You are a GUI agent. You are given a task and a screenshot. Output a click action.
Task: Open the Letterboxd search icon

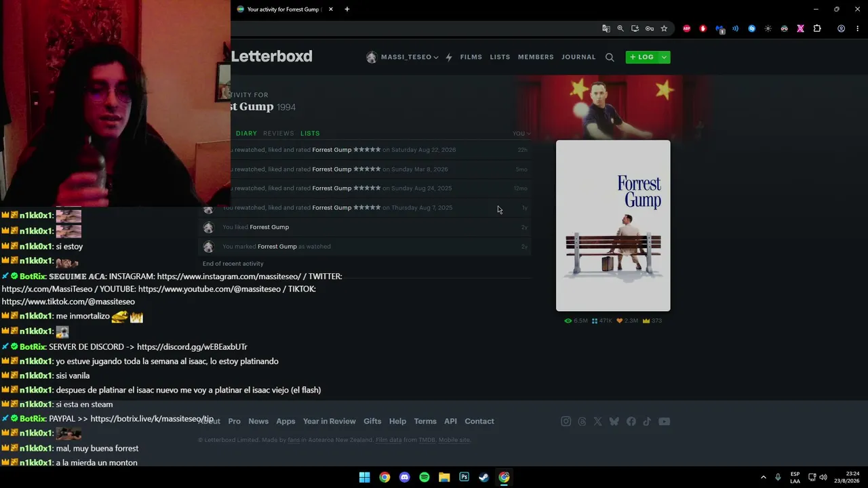click(610, 58)
